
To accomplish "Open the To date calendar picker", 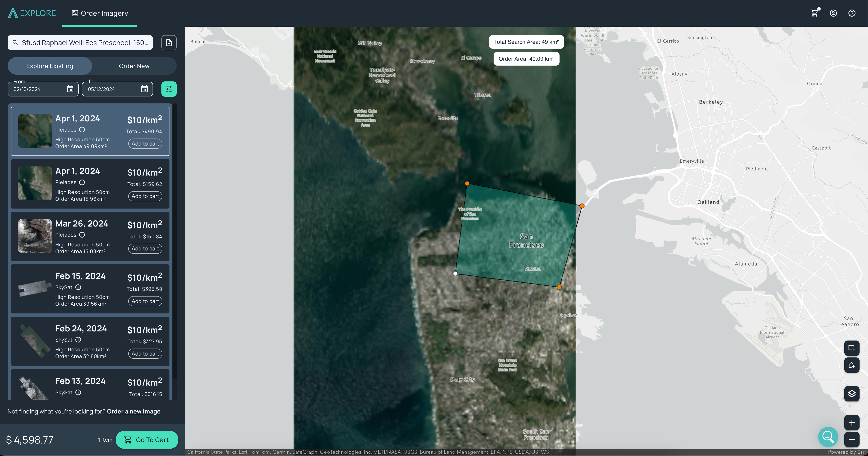I will [x=145, y=89].
